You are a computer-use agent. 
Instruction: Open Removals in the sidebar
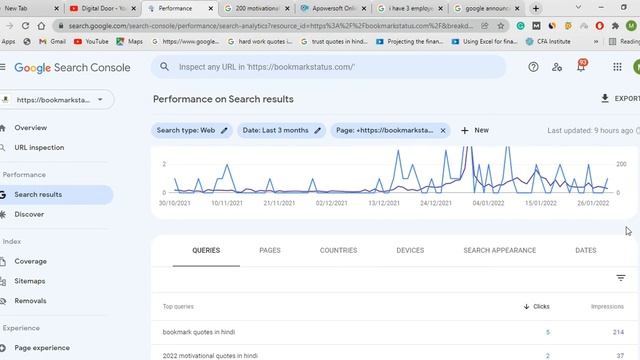(x=30, y=301)
